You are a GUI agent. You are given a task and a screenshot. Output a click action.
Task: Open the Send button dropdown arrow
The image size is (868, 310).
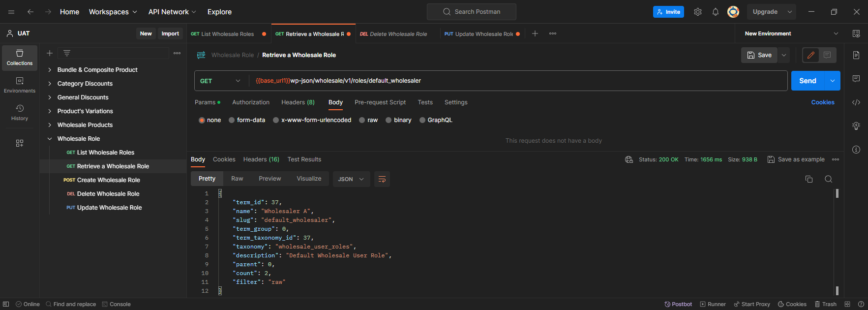coord(833,81)
